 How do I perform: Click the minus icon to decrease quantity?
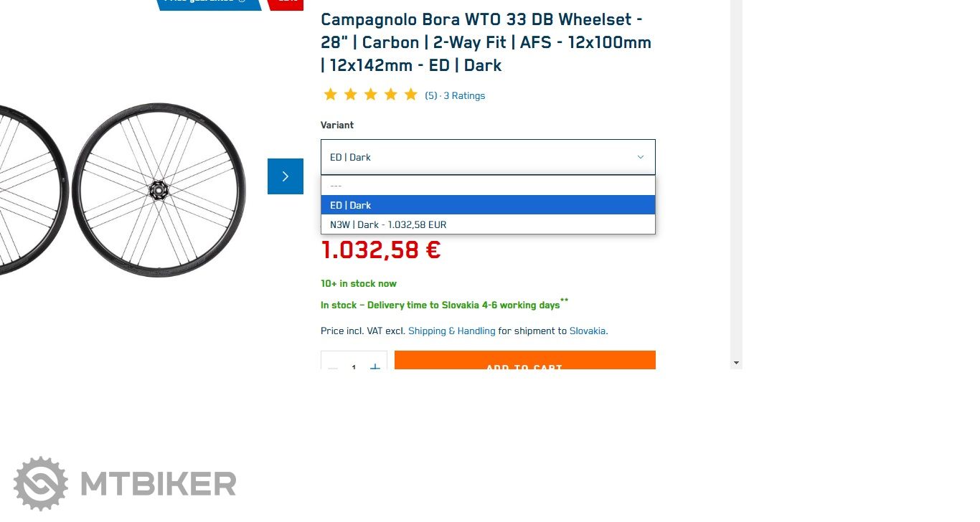point(333,366)
